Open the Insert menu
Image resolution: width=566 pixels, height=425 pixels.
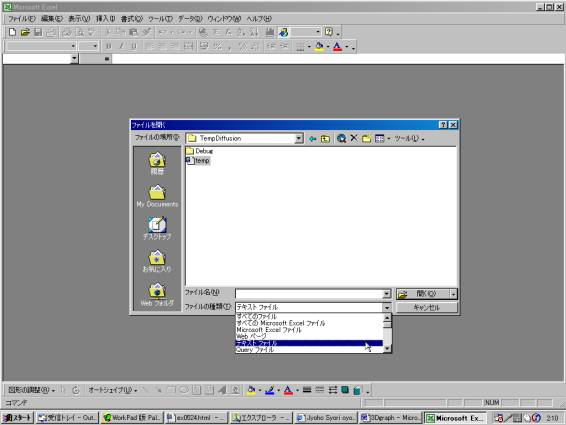[105, 19]
